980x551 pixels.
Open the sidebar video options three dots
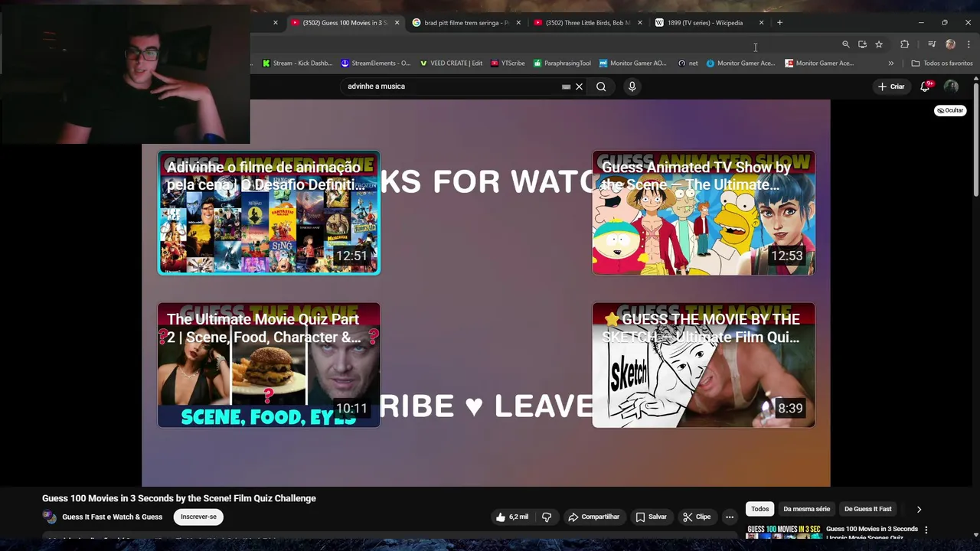[926, 530]
